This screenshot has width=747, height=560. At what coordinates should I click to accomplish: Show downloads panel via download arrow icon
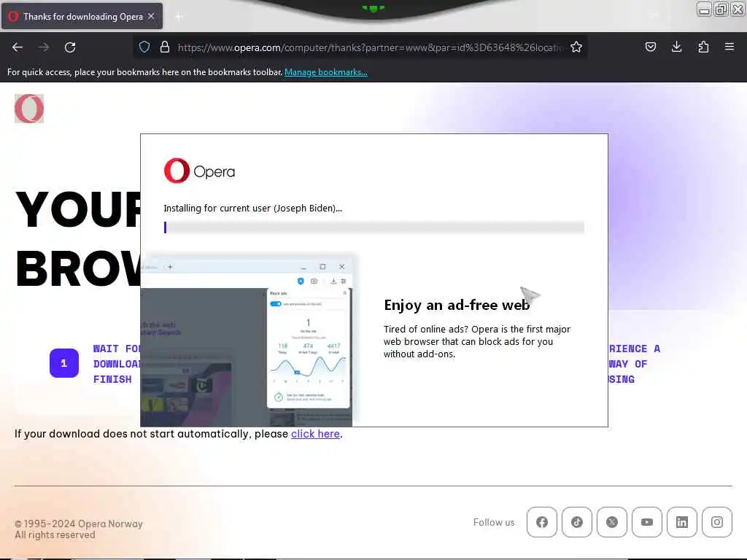676,47
